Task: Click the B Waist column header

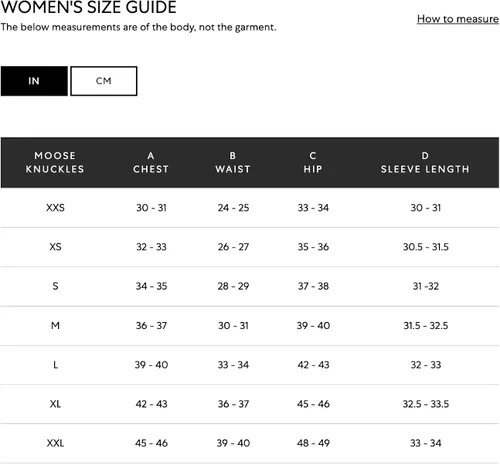Action: [x=233, y=162]
